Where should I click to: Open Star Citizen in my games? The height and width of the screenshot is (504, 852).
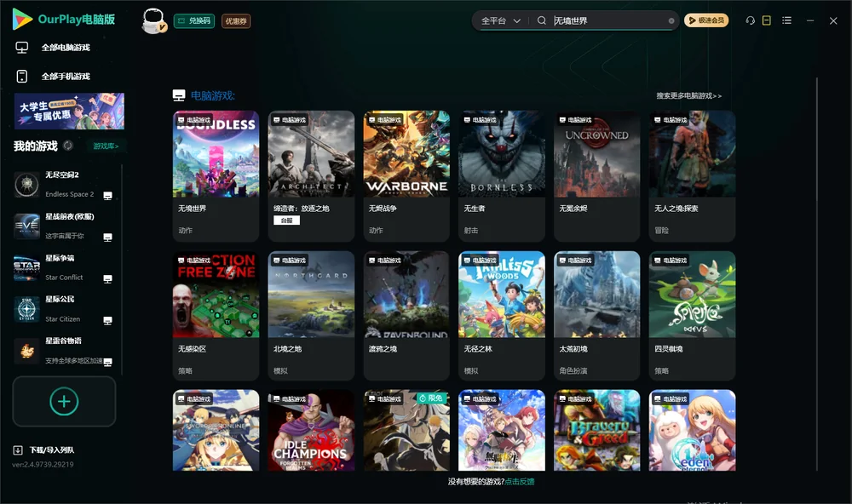click(x=62, y=309)
